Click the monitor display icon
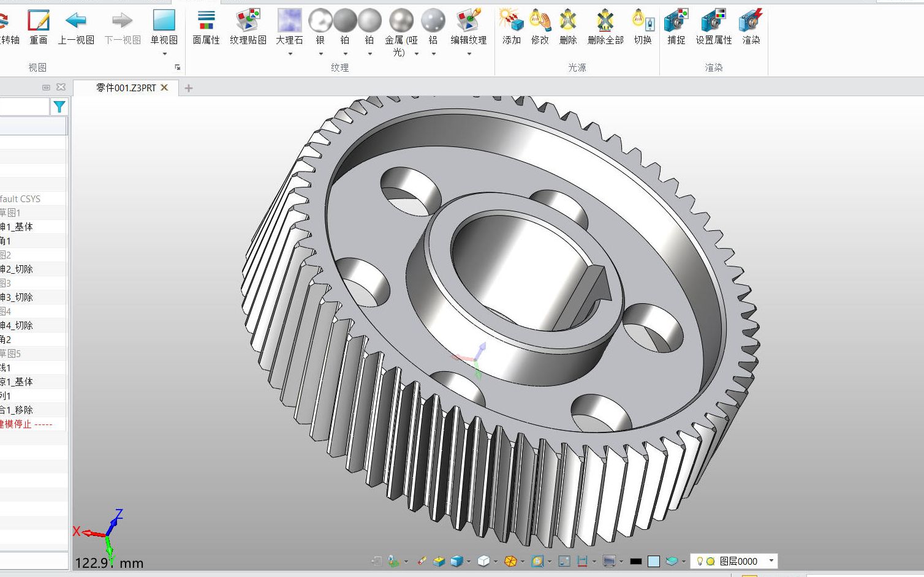This screenshot has height=577, width=924. (x=609, y=561)
